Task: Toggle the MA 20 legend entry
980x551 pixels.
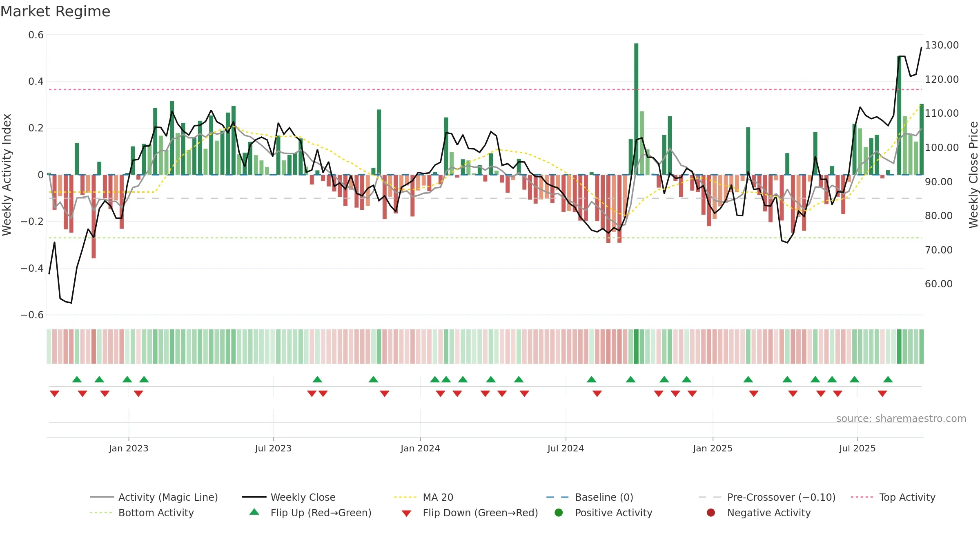Action: [x=423, y=497]
